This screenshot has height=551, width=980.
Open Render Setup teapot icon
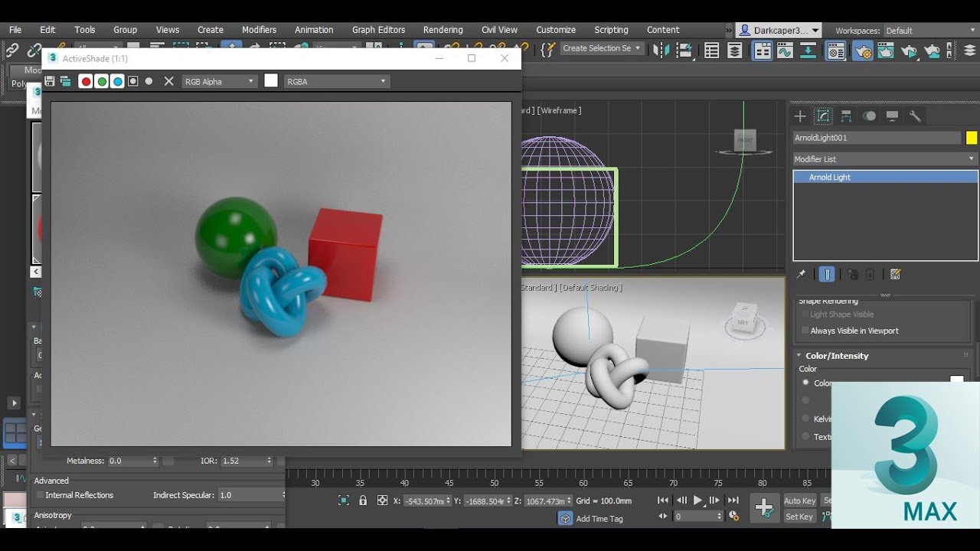[863, 51]
